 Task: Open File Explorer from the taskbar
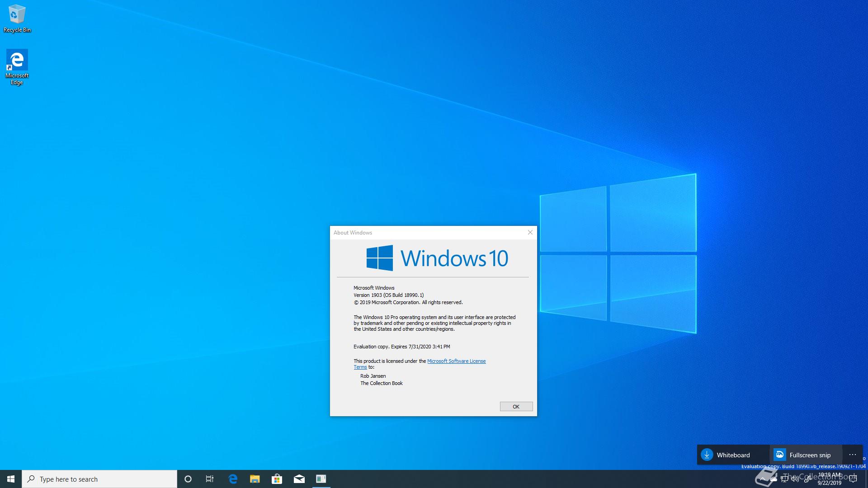pos(255,479)
